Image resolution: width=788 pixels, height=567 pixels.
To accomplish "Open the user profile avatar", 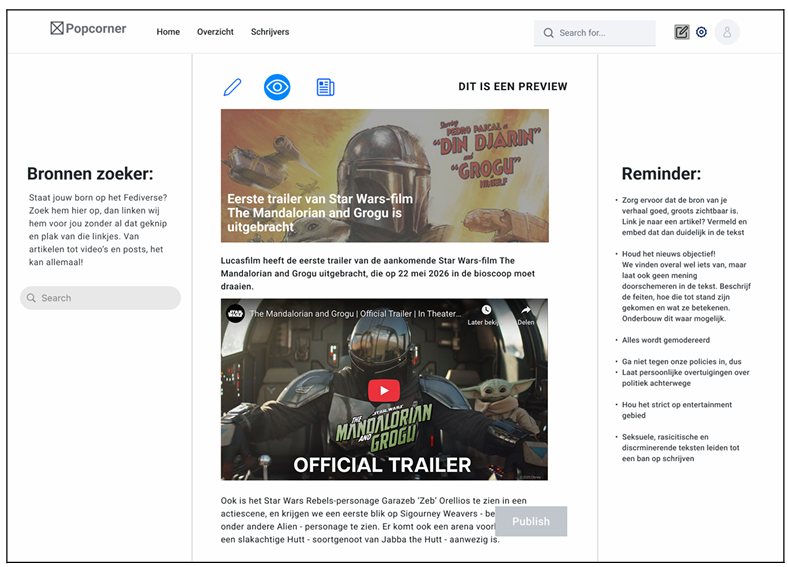I will [x=727, y=32].
